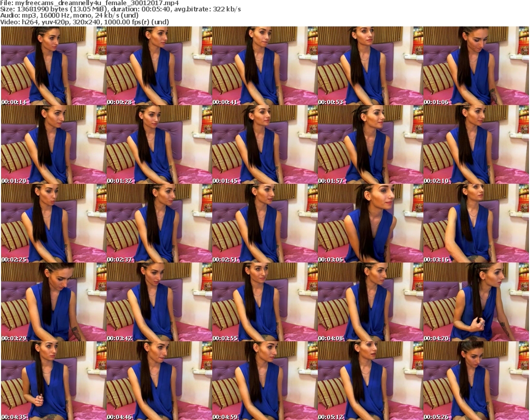The height and width of the screenshot is (420, 530).
Task: Select the thumbnail frame stamped 00:00:14
Action: pos(54,66)
